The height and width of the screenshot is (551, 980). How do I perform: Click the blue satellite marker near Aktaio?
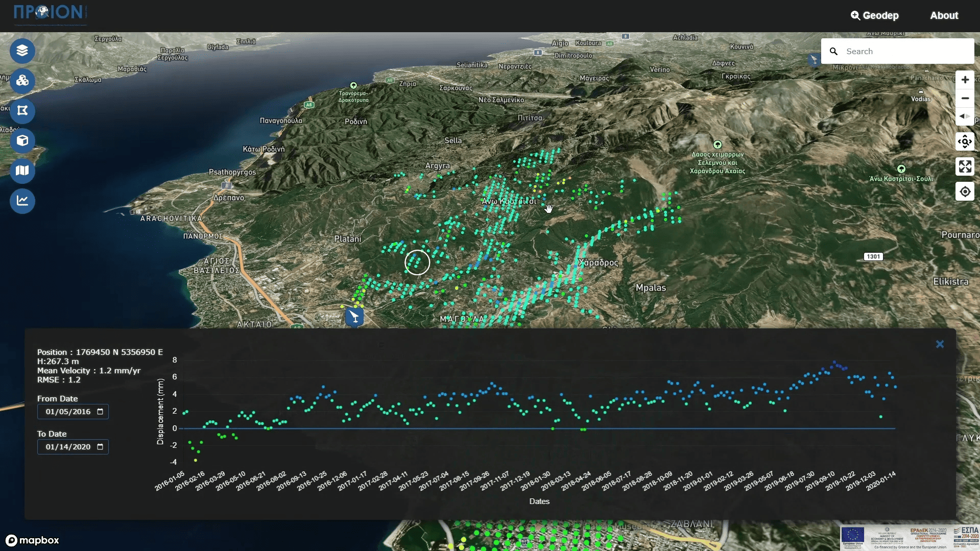pos(354,317)
